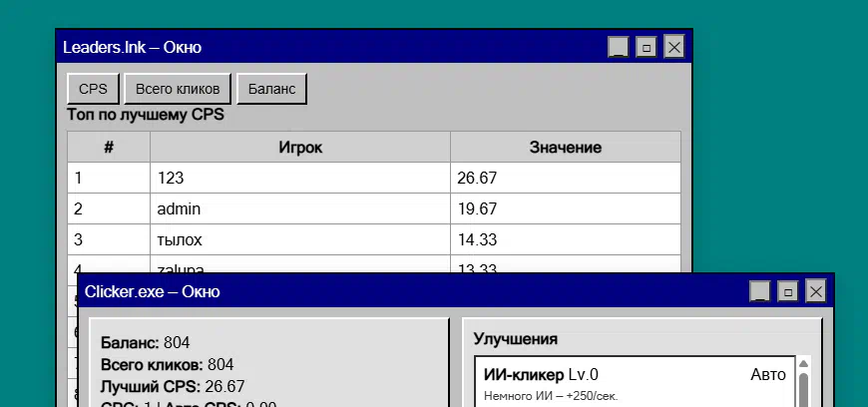
Task: Focus the Leaders.lnk window title bar
Action: (x=329, y=47)
